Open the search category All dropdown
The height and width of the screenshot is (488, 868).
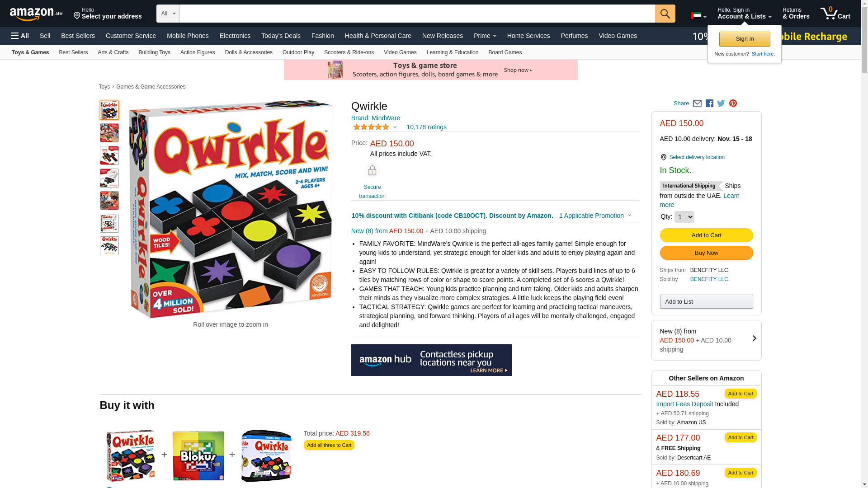click(x=168, y=14)
